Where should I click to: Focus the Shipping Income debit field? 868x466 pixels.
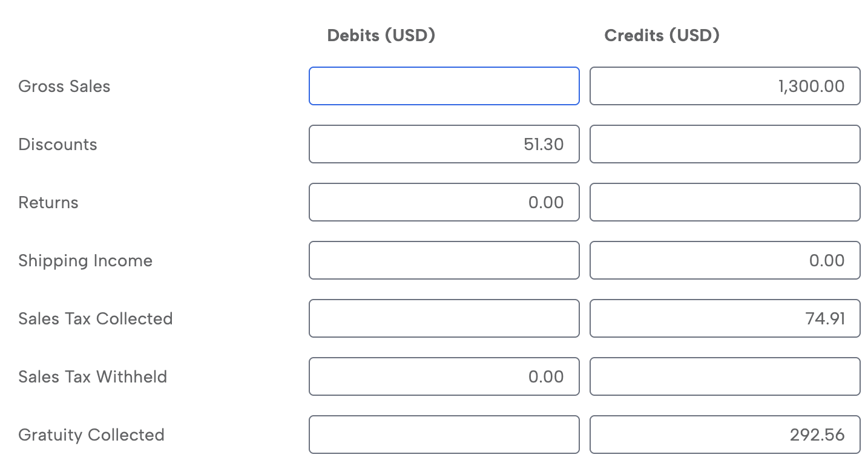444,260
